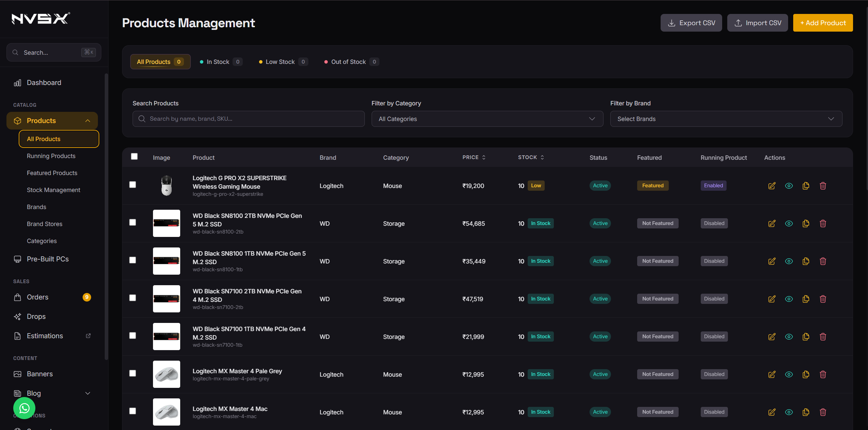The width and height of the screenshot is (868, 430).
Task: Select Pre-Built PCs in the sidebar
Action: (47, 259)
